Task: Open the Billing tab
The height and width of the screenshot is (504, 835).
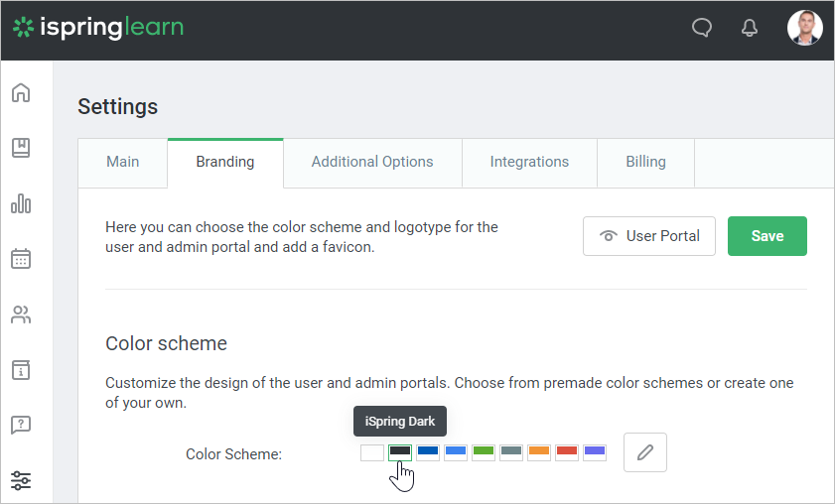Action: click(645, 162)
